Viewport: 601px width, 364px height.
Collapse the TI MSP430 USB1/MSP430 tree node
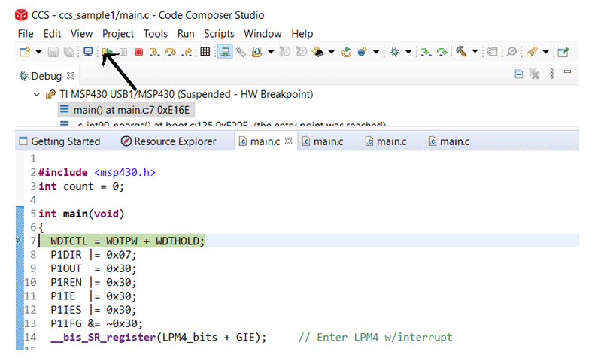[37, 95]
